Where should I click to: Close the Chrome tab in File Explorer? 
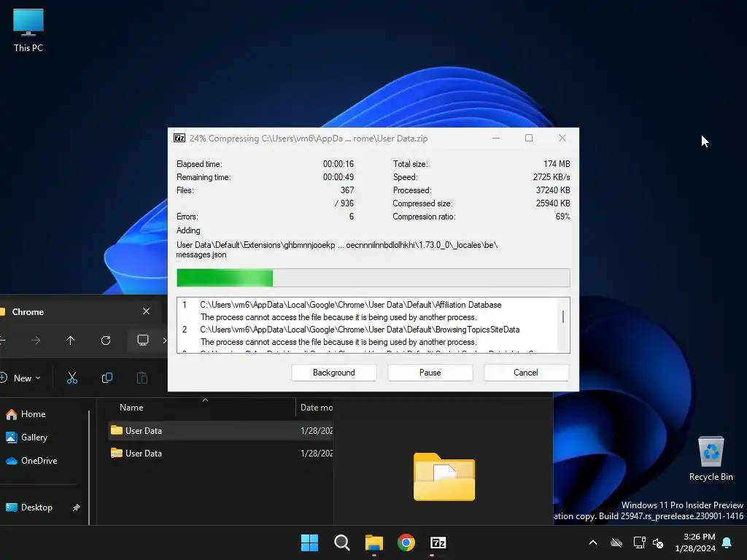point(146,311)
